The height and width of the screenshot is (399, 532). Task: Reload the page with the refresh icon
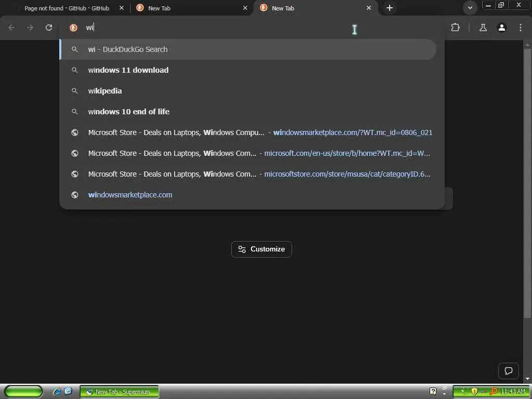coord(49,28)
